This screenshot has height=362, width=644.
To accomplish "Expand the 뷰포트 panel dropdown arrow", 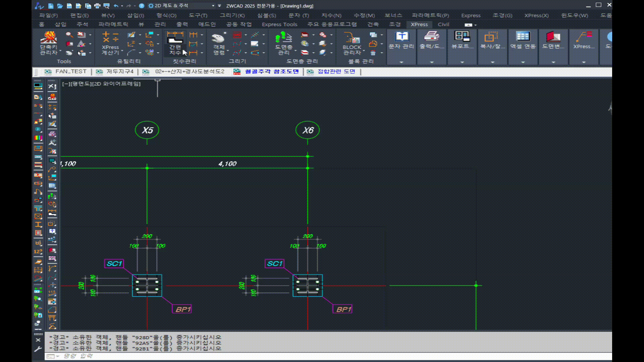I will tap(462, 62).
